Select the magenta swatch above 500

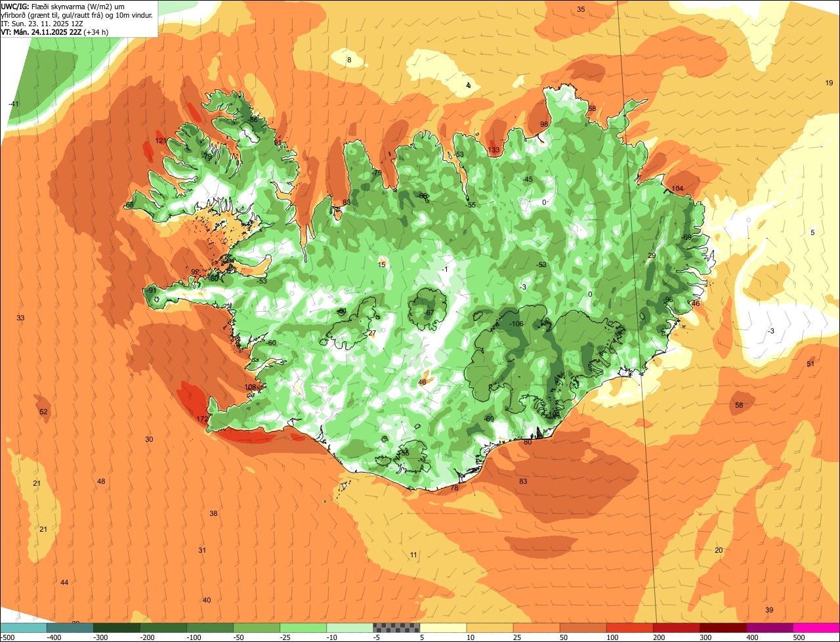816,628
